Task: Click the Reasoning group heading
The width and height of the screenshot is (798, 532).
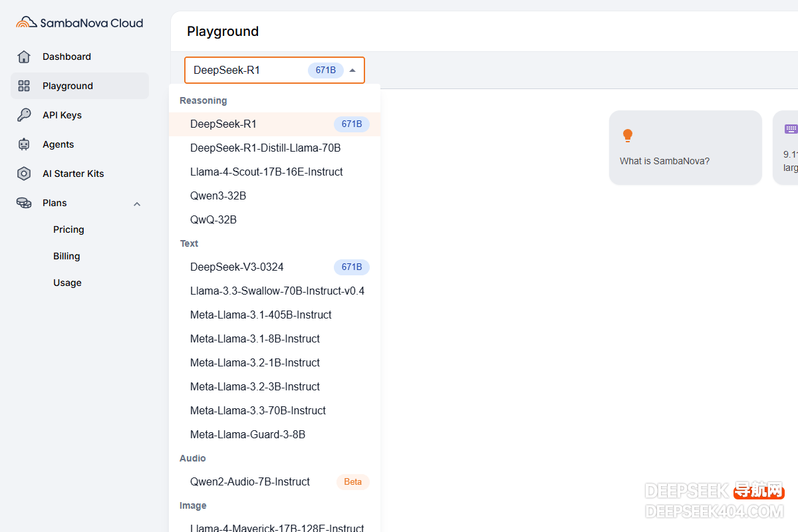Action: (x=203, y=100)
